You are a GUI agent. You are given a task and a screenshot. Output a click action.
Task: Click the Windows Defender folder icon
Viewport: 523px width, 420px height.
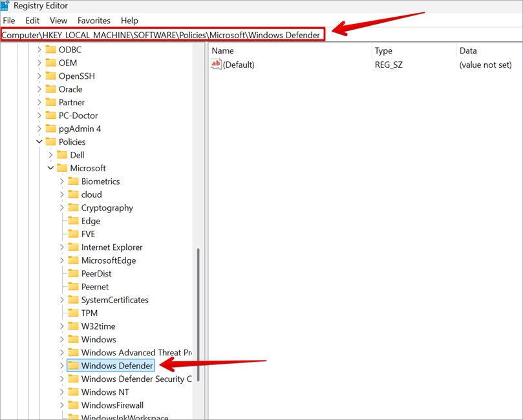click(73, 365)
